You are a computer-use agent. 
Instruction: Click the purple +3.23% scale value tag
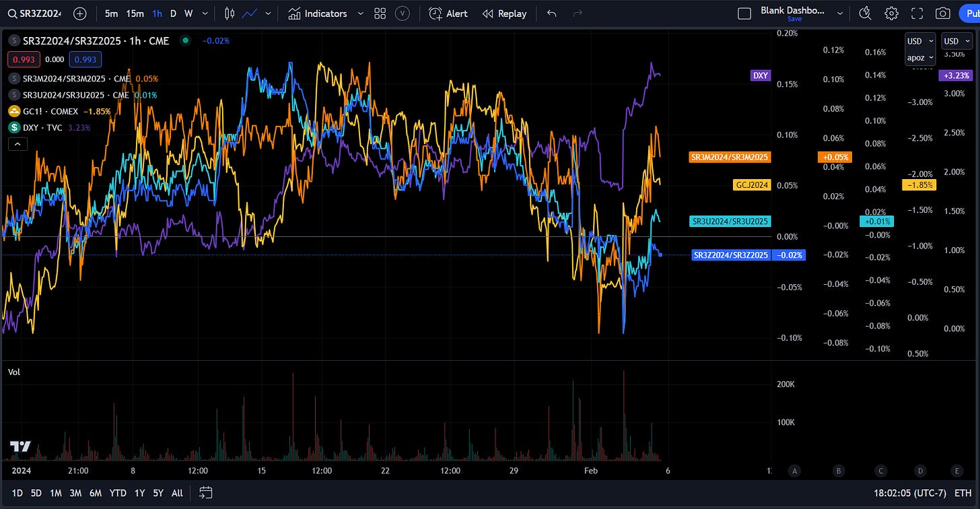(x=956, y=75)
